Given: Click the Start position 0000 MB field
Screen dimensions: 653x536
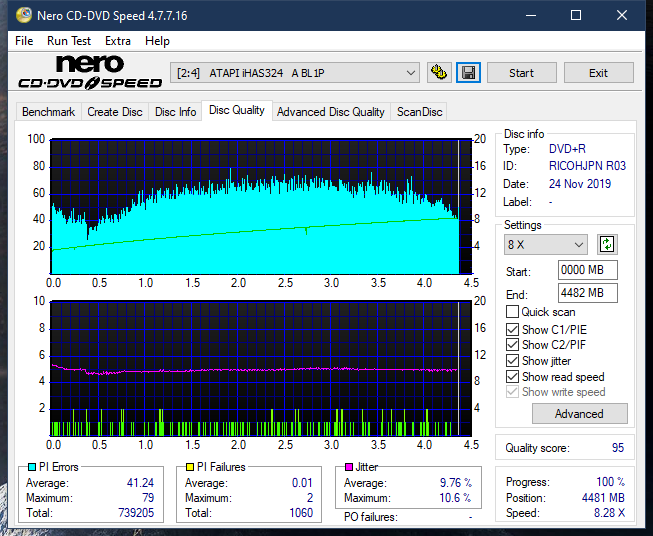Looking at the screenshot, I should [x=587, y=270].
